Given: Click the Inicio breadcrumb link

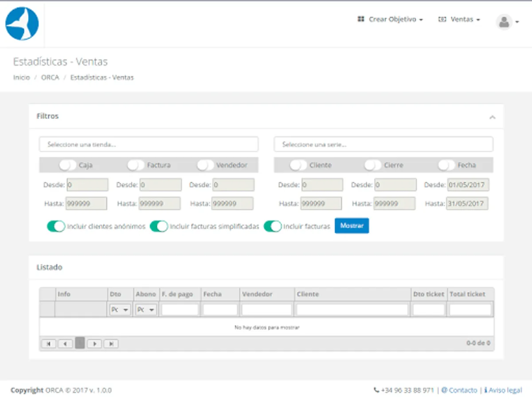Looking at the screenshot, I should tap(21, 78).
